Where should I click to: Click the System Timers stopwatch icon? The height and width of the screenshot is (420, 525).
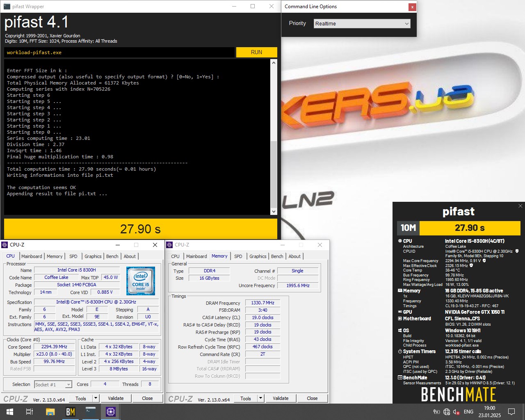400,352
